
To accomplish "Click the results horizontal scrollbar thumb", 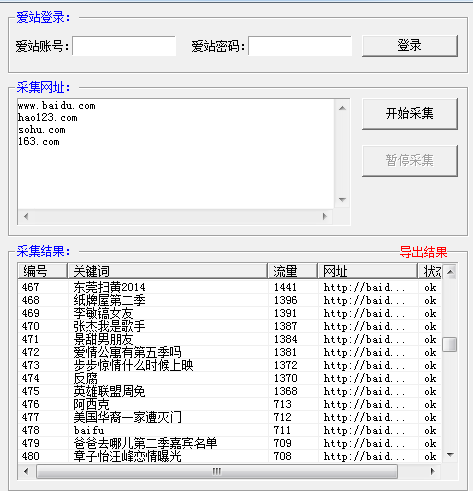I will point(217,471).
